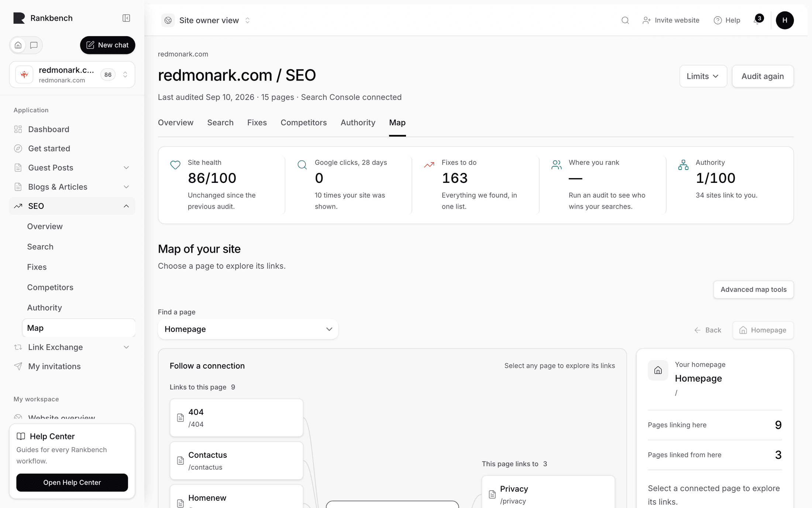Screen dimensions: 812x508
Task: Click the home icon in sidebar
Action: [18, 45]
